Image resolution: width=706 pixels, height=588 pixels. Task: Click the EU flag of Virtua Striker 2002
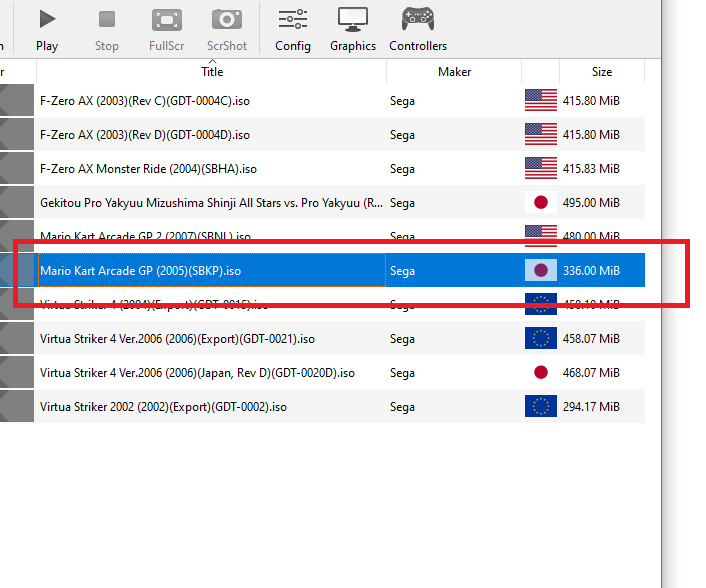coord(541,406)
